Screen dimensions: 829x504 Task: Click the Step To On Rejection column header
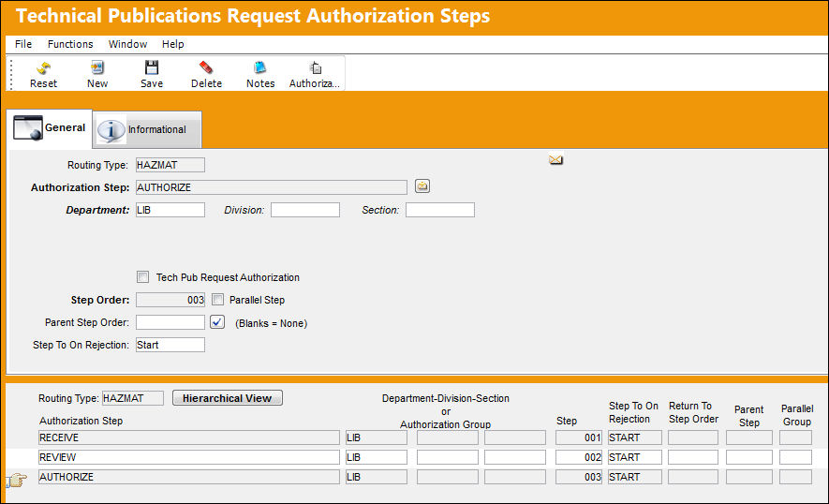coord(633,412)
